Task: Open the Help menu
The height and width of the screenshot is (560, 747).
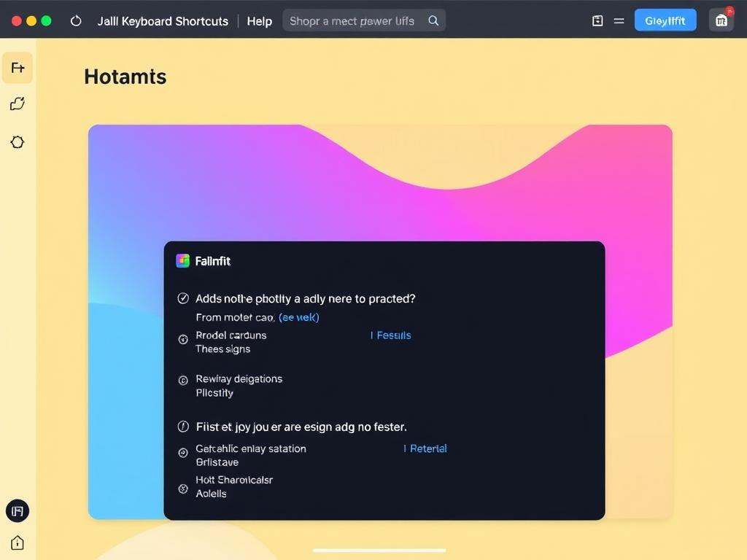Action: click(x=260, y=21)
